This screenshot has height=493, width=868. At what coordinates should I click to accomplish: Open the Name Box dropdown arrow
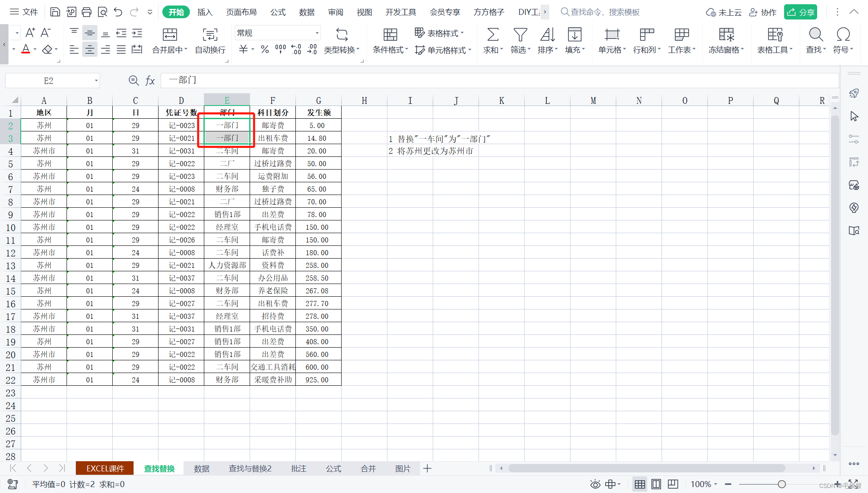96,81
